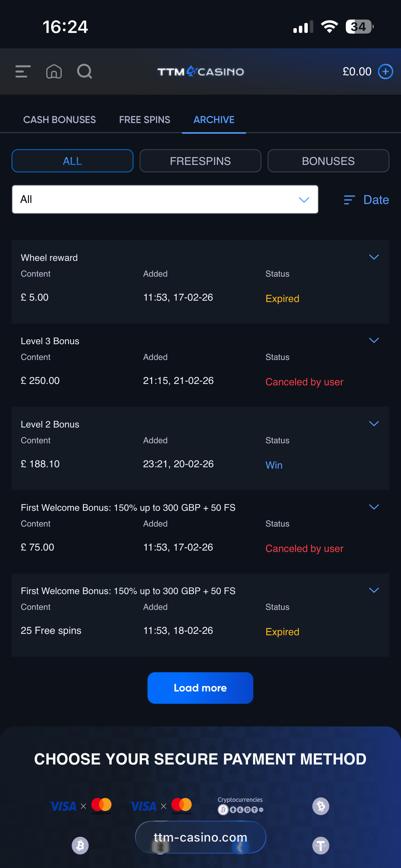
Task: Expand the Level 3 Bonus entry
Action: [x=374, y=340]
